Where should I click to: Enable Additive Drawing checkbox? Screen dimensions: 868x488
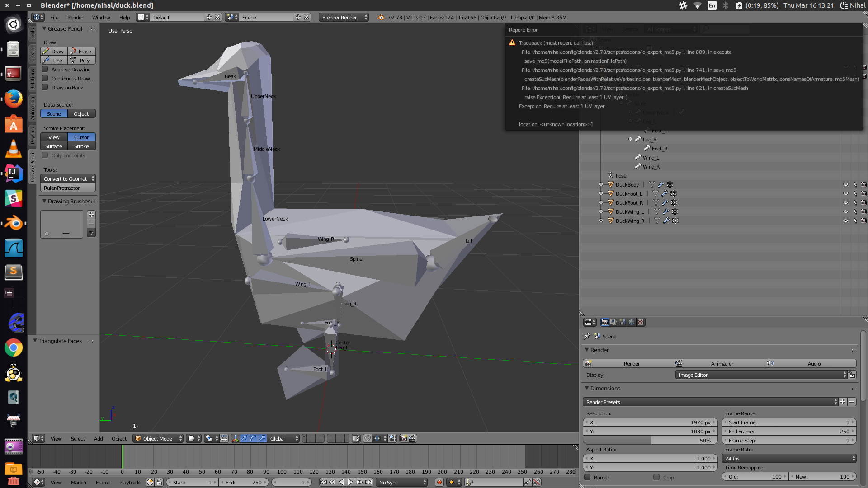tap(45, 70)
